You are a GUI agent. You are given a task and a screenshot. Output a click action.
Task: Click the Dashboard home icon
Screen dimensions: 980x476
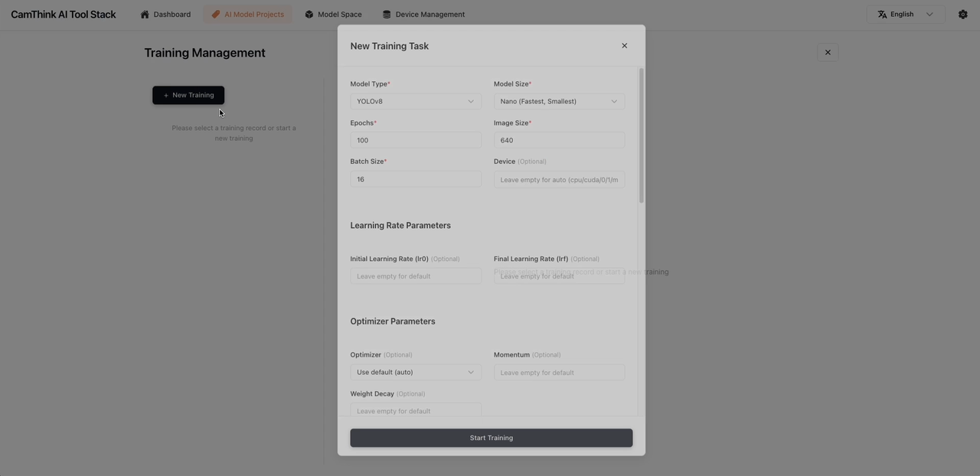[145, 15]
